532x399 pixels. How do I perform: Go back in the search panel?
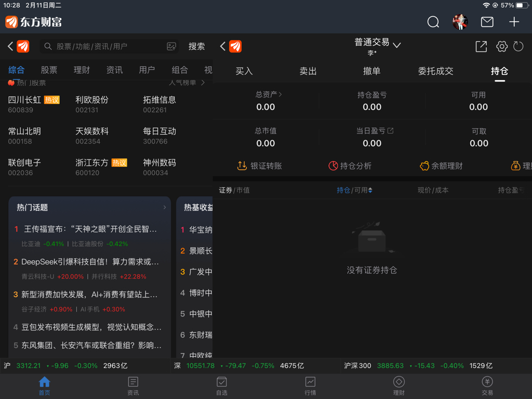click(x=10, y=46)
